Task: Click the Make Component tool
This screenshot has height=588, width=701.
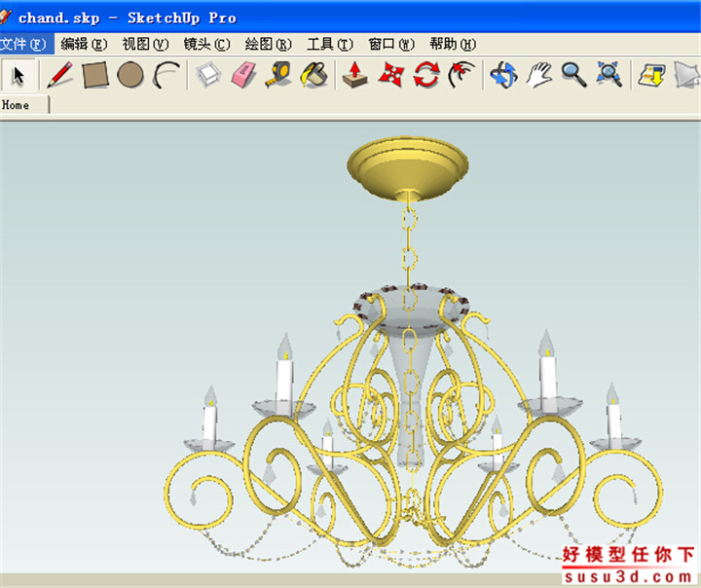Action: point(208,75)
